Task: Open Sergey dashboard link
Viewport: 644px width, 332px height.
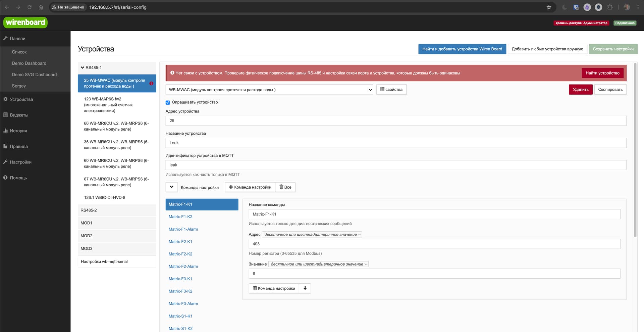Action: pyautogui.click(x=19, y=86)
